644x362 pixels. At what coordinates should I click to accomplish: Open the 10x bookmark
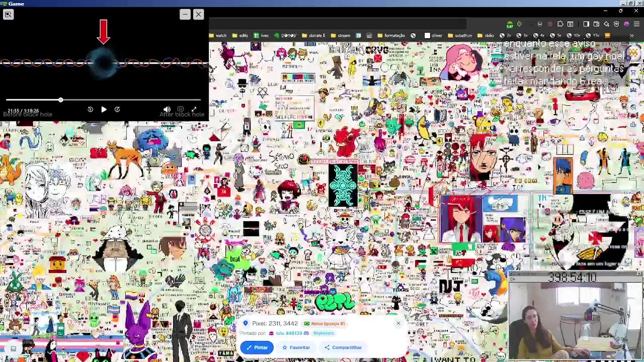(574, 36)
